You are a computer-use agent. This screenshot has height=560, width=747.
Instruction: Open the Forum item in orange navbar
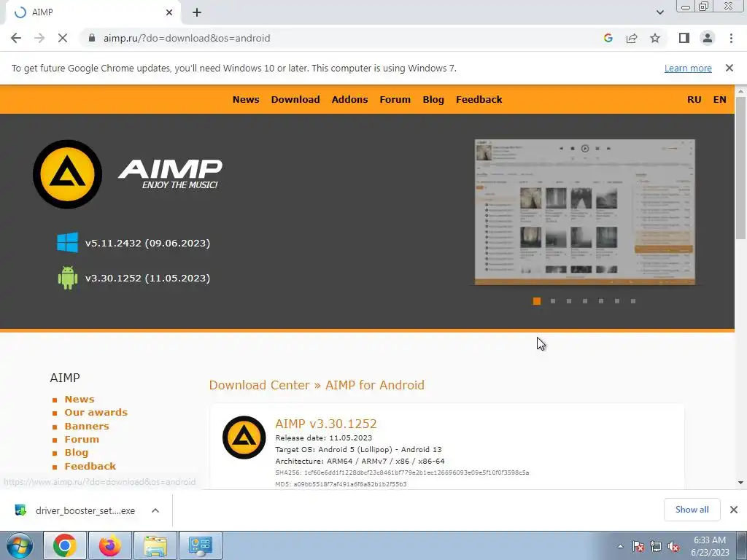[395, 99]
